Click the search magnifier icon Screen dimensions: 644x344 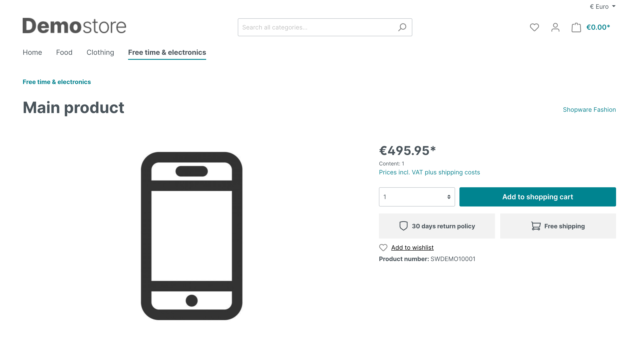click(402, 27)
